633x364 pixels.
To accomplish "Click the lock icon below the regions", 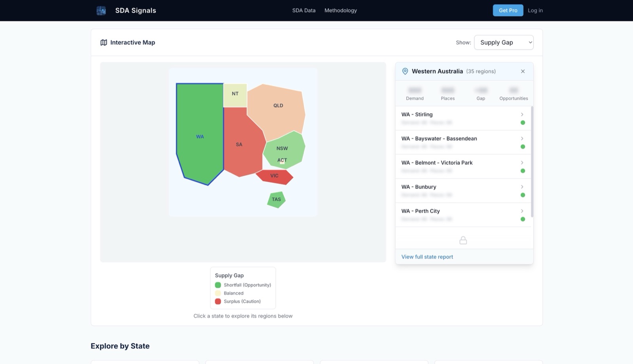I will tap(463, 240).
